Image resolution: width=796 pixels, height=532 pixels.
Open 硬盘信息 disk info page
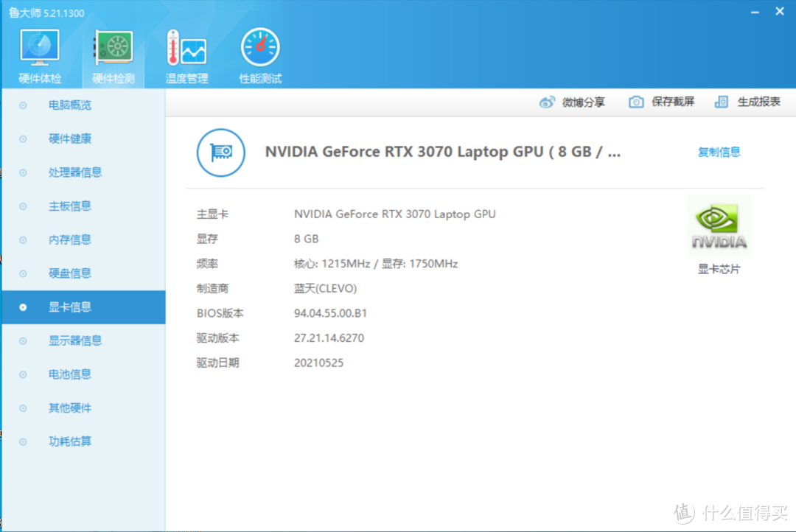pyautogui.click(x=70, y=273)
